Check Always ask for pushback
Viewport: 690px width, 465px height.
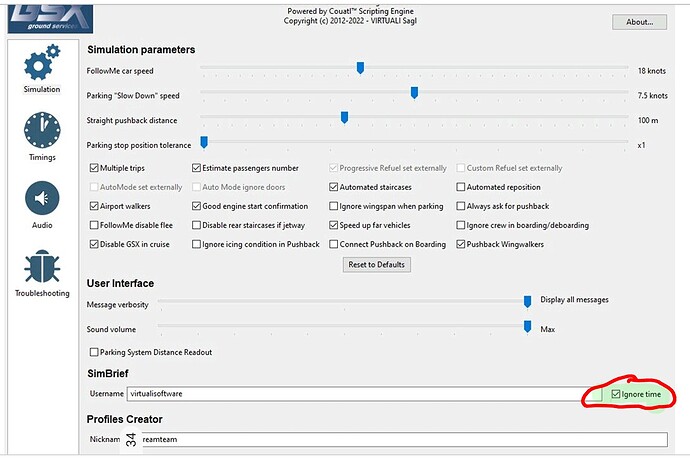(461, 206)
